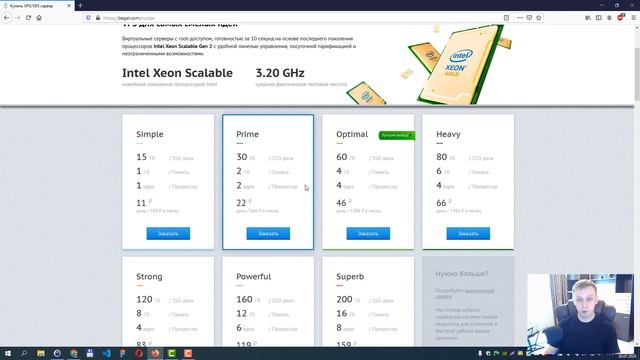640x360 pixels.
Task: Open Opera browser from taskbar
Action: (139, 353)
